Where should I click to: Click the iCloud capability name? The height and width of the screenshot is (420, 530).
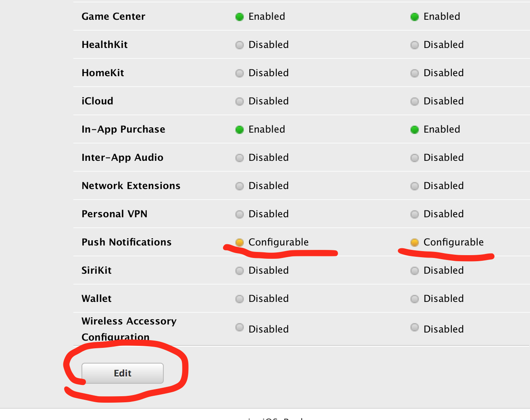97,101
